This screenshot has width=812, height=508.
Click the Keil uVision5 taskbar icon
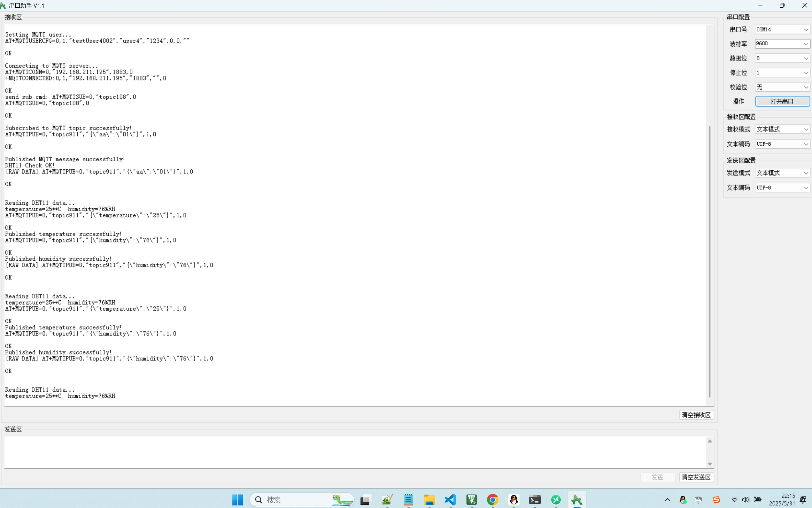pos(471,500)
